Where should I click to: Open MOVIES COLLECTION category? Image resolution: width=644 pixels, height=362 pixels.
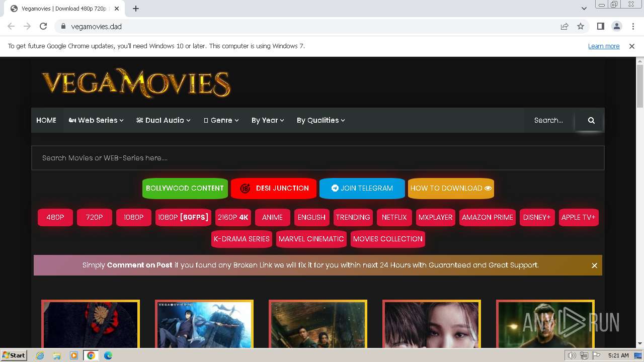click(x=388, y=239)
